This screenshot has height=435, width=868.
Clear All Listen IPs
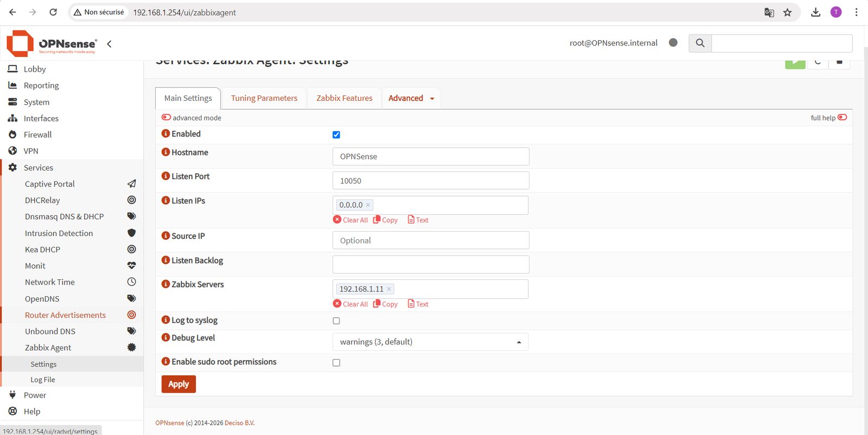click(x=350, y=220)
